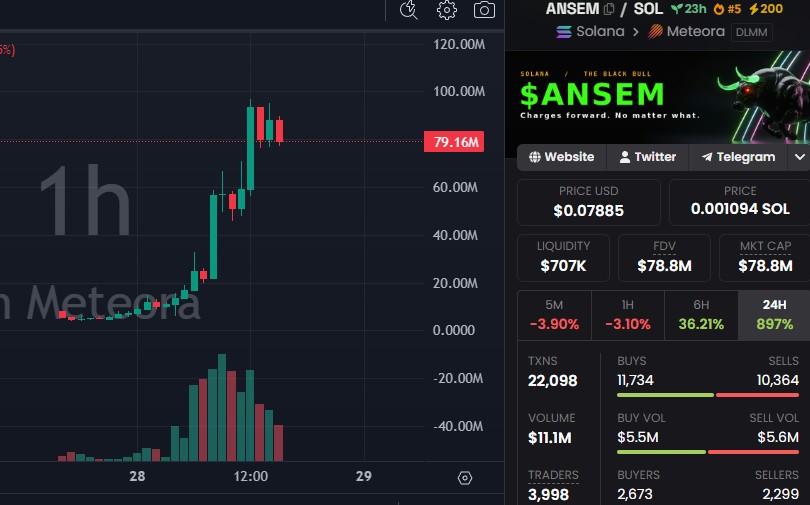The height and width of the screenshot is (505, 810).
Task: Click PRICE USD $0.07885 box
Action: point(588,202)
